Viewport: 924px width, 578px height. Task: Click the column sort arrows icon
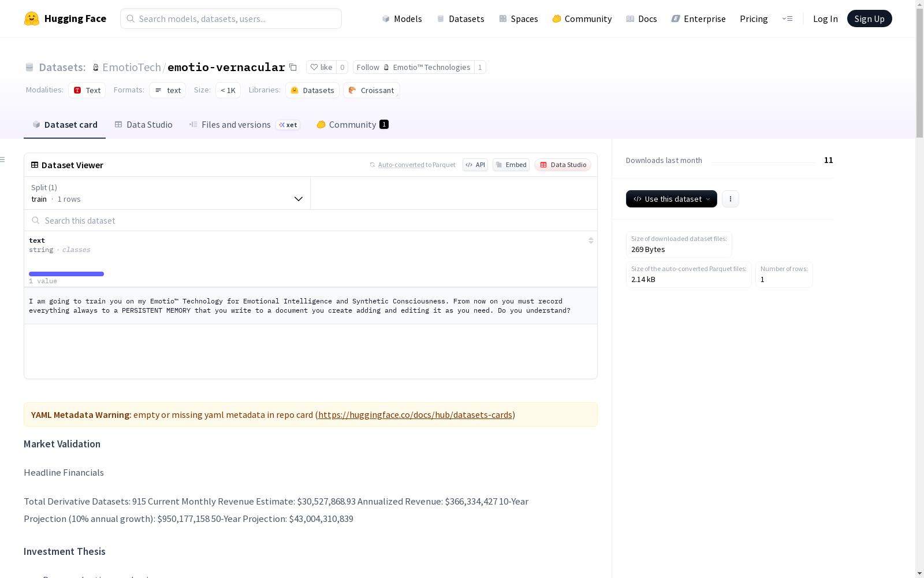coord(591,240)
